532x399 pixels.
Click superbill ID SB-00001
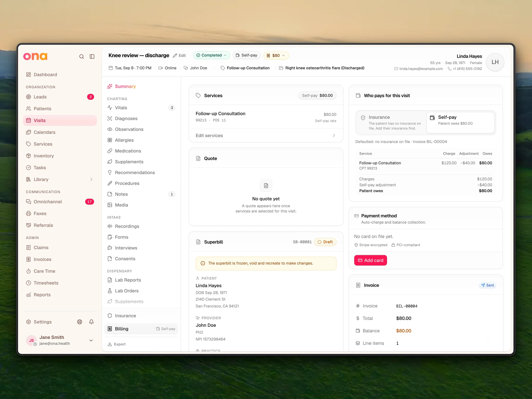point(302,242)
